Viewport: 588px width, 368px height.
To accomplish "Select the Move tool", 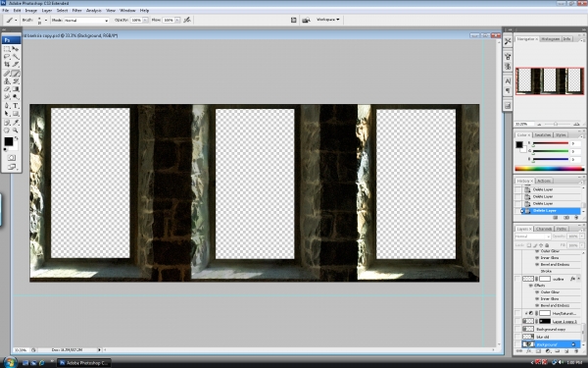I will click(16, 49).
